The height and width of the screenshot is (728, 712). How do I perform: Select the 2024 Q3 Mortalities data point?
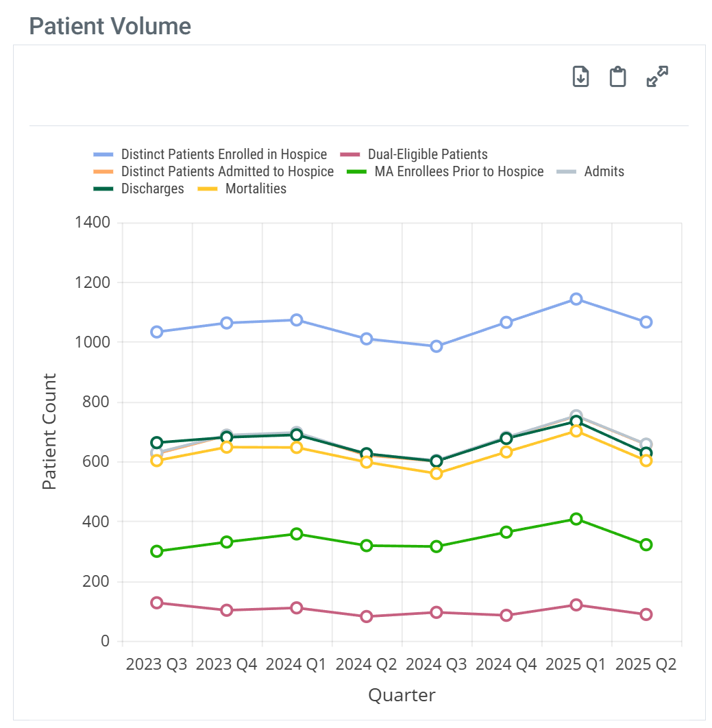point(437,473)
